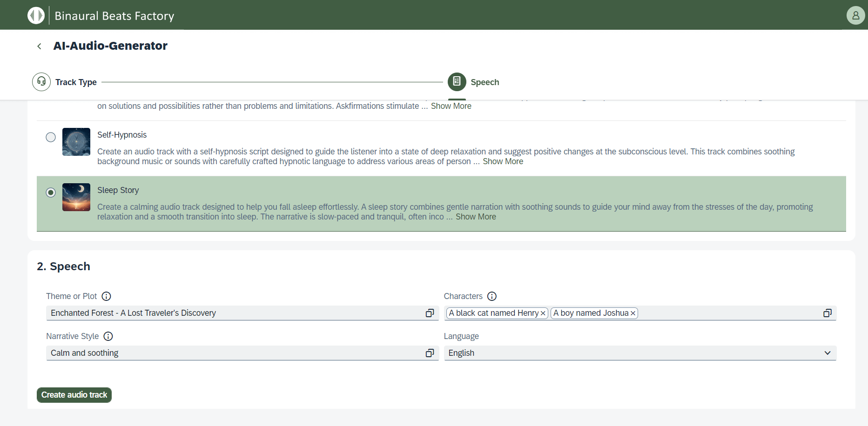
Task: Expand Show More for Self-Hypnosis description
Action: [x=503, y=161]
